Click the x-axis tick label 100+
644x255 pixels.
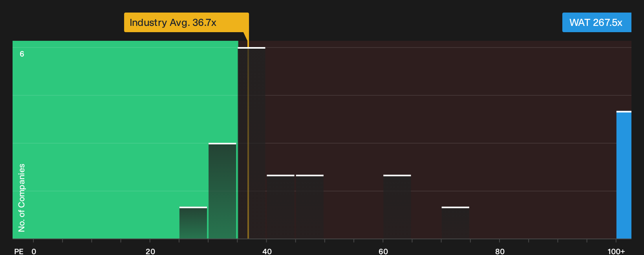pyautogui.click(x=616, y=251)
